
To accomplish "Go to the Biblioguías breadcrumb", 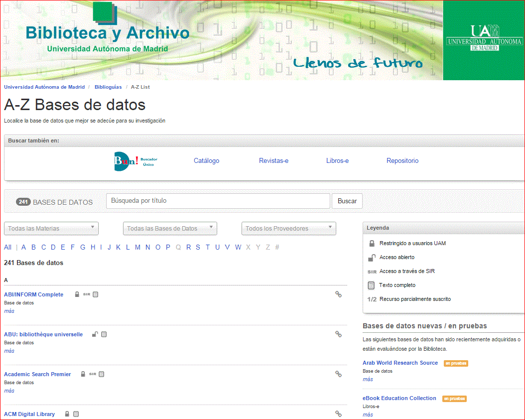I will (108, 87).
